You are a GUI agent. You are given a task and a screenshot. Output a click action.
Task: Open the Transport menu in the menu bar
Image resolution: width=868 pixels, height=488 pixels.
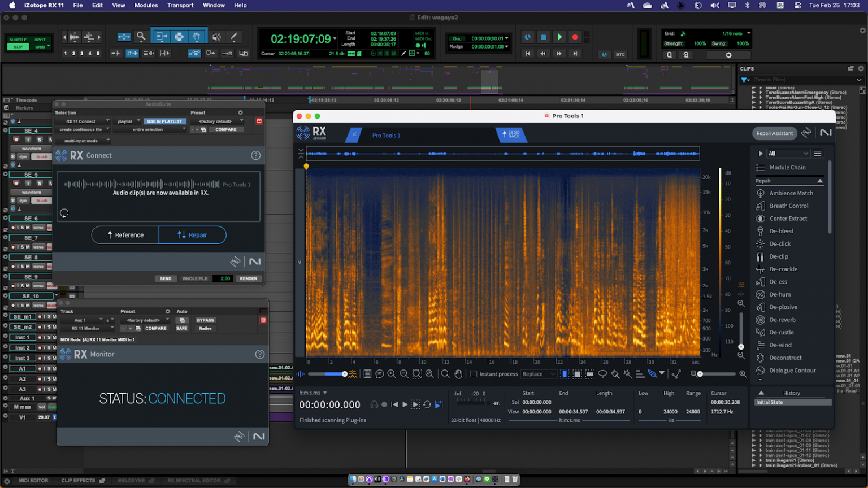(180, 5)
